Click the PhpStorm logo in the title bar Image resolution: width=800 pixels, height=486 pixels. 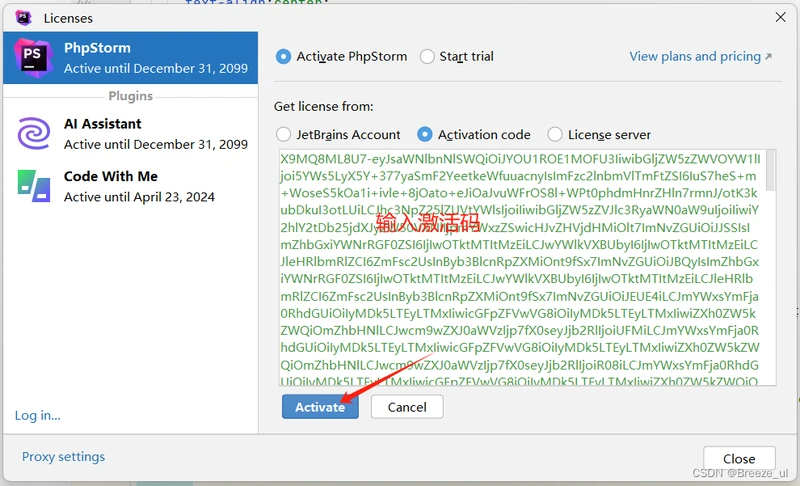(23, 18)
